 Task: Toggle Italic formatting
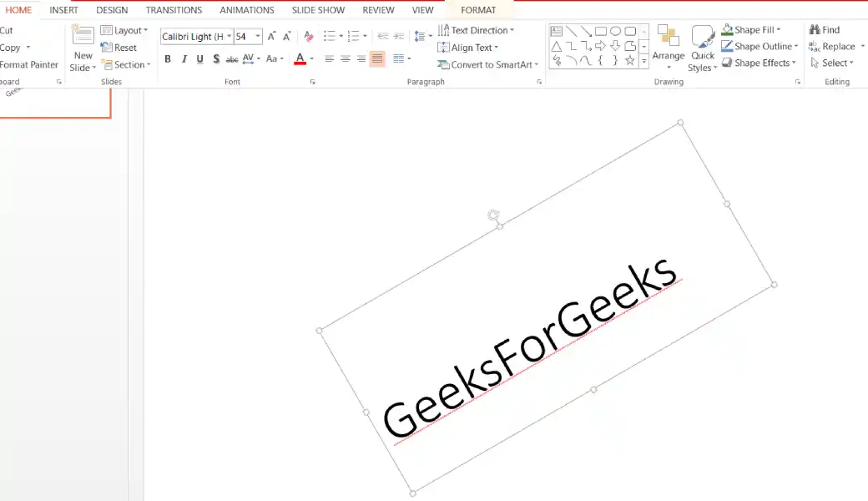184,58
